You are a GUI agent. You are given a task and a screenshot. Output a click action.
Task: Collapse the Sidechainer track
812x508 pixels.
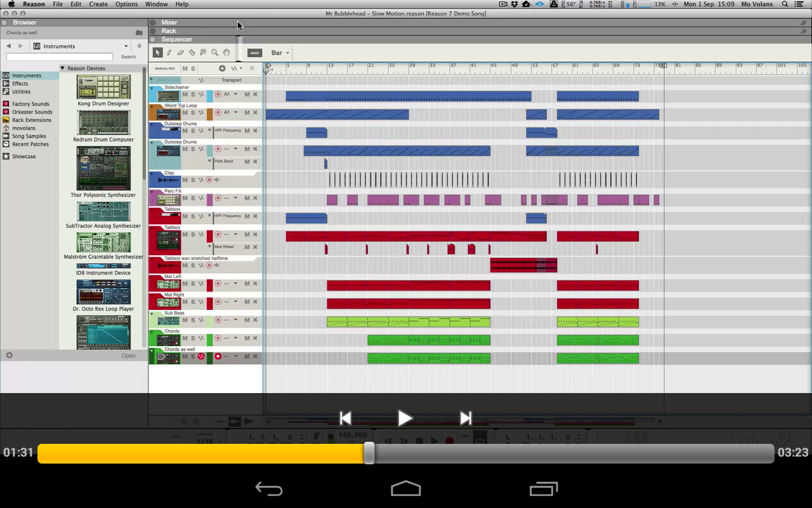152,88
